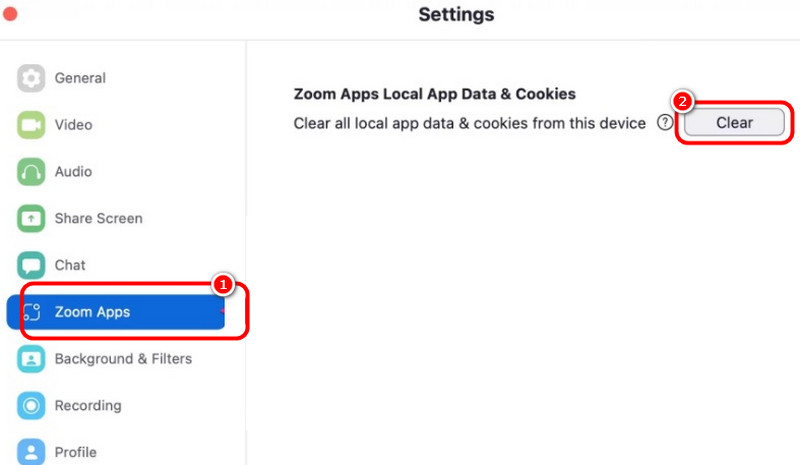800x465 pixels.
Task: Click the Audio headphones icon
Action: pos(32,172)
